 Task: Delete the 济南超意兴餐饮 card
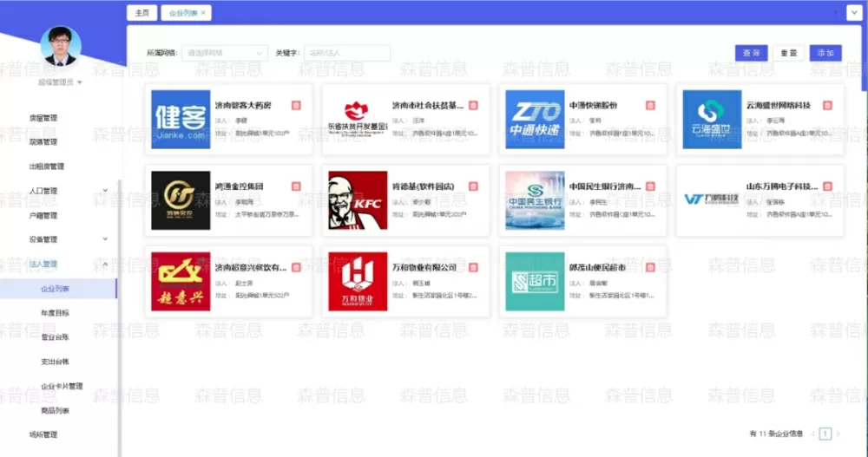[296, 267]
